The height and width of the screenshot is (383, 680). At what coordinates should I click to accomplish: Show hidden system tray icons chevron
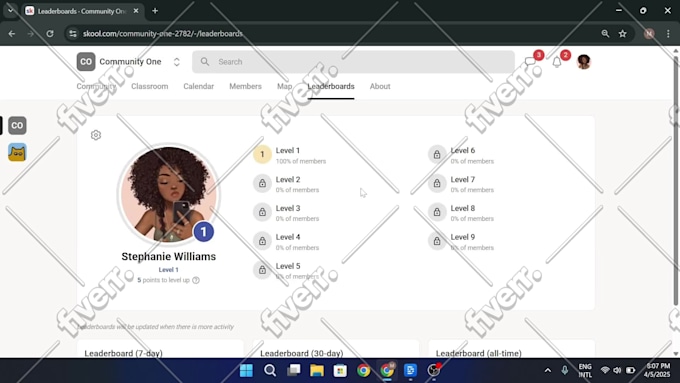click(548, 370)
